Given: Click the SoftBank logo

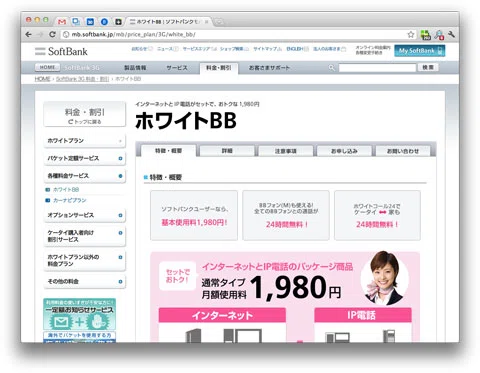Looking at the screenshot, I should [x=61, y=51].
